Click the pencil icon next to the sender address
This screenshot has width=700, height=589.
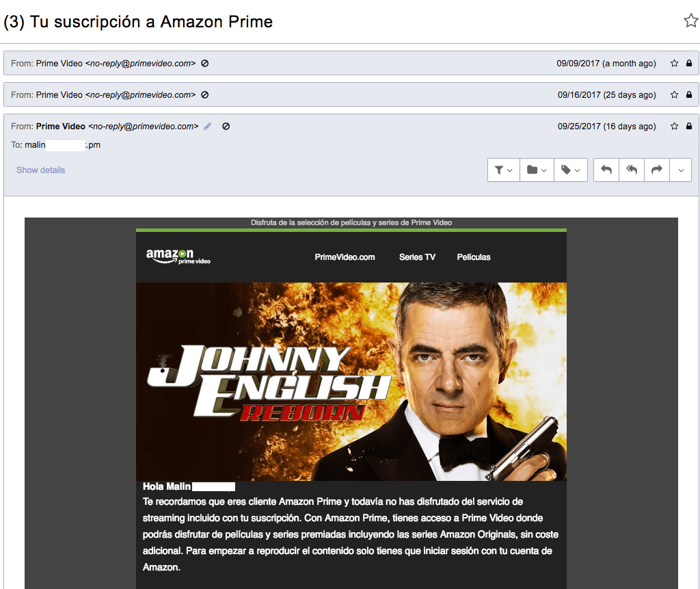click(208, 127)
